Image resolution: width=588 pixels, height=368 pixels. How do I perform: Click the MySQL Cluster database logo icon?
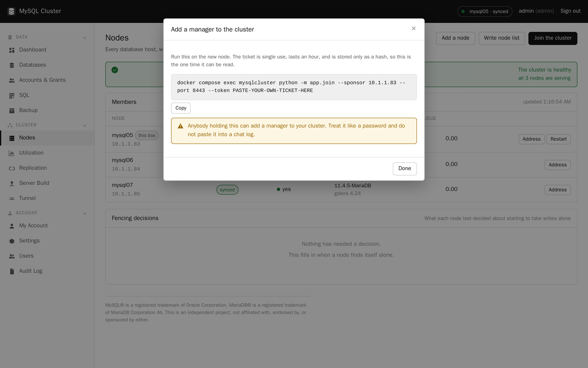coord(11,11)
